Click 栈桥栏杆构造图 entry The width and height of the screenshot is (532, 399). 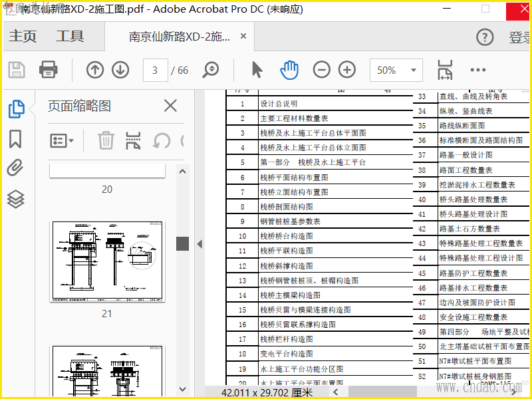[x=287, y=339]
